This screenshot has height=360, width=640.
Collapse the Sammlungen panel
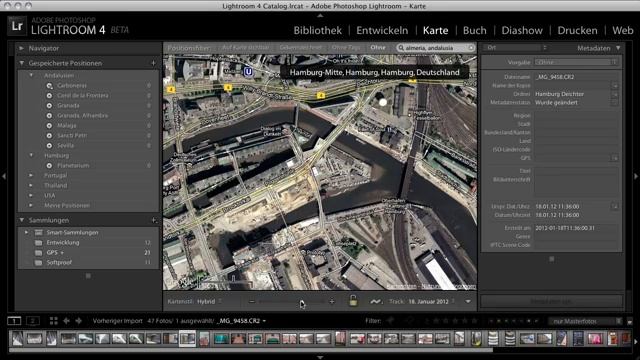pos(22,220)
